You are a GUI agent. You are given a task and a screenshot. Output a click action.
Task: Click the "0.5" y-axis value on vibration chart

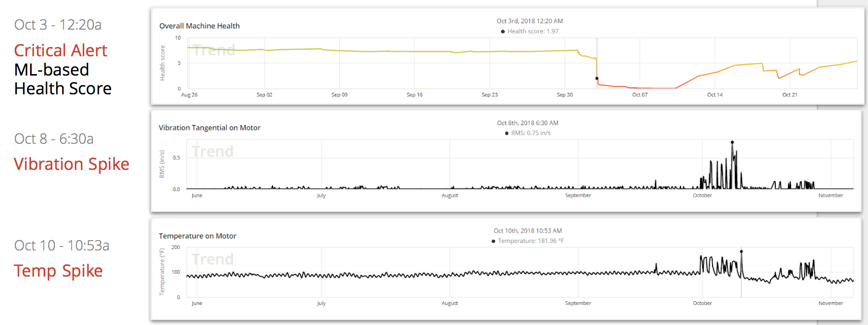[177, 158]
